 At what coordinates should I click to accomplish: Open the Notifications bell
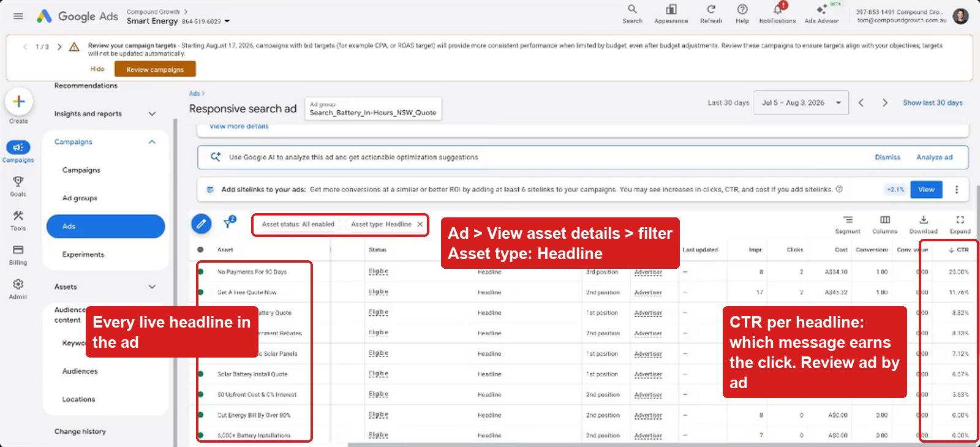click(778, 9)
